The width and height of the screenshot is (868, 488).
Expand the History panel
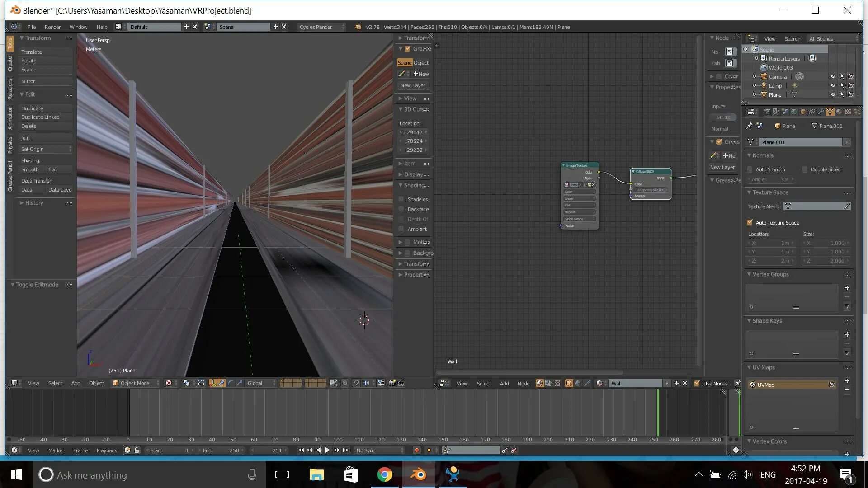click(34, 203)
